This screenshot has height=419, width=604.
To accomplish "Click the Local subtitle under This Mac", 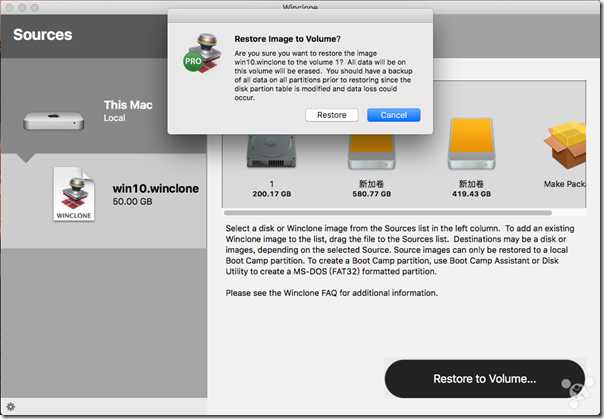I will click(114, 118).
